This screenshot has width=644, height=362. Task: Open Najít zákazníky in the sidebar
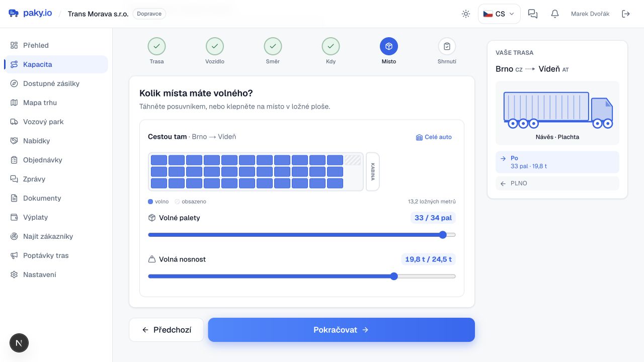[56, 236]
